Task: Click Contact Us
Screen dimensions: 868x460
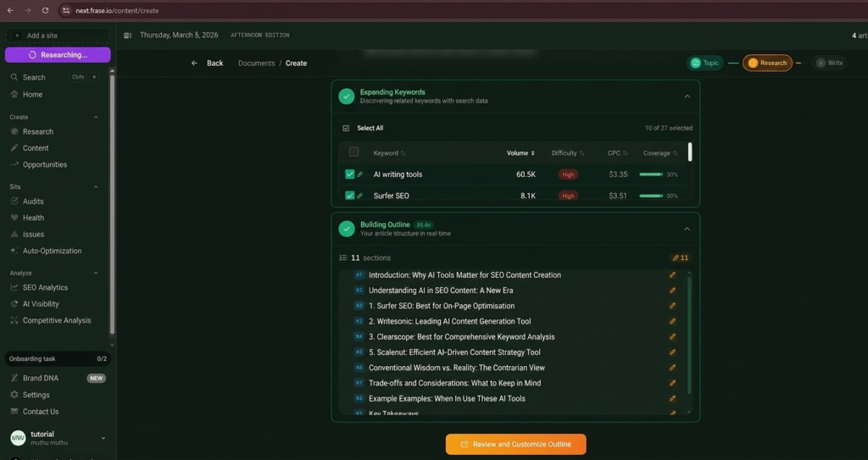Action: pyautogui.click(x=41, y=412)
